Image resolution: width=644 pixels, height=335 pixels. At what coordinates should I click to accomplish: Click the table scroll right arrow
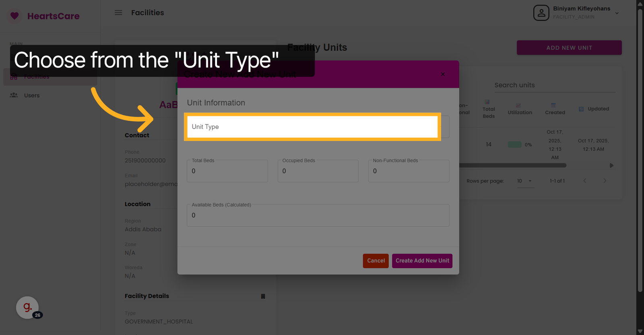point(611,165)
